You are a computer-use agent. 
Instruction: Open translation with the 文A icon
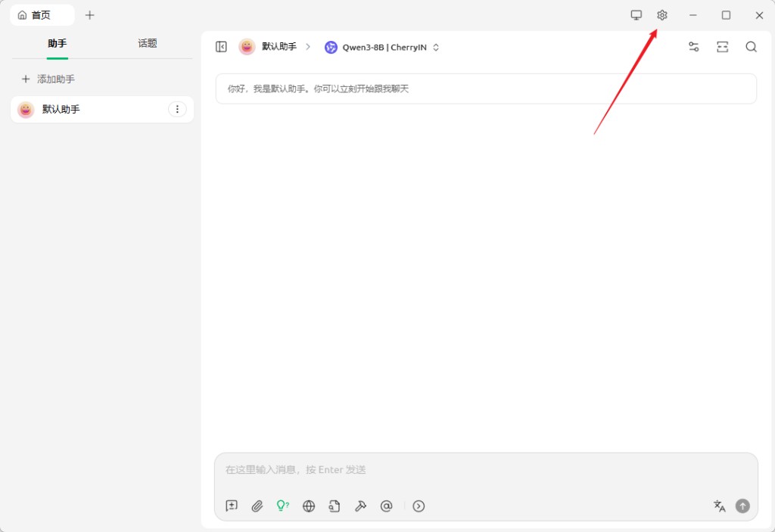(718, 506)
